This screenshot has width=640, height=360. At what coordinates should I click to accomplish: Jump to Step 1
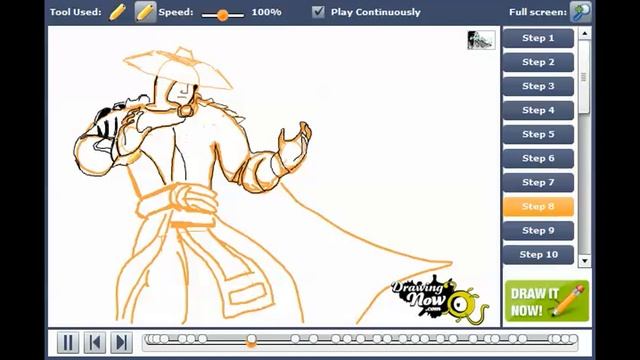538,38
